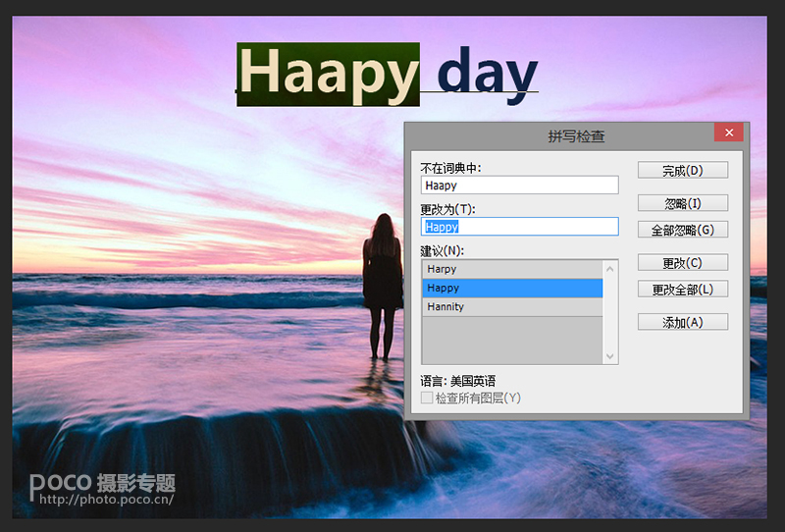Viewport: 785px width, 532px height.
Task: Select the Harpy suggestion
Action: [x=511, y=269]
